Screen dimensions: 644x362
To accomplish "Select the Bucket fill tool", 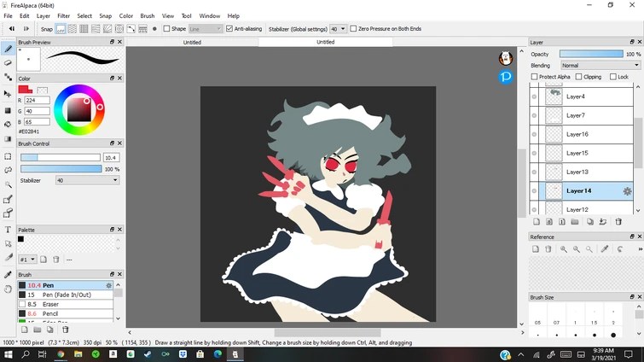I will coord(8,124).
